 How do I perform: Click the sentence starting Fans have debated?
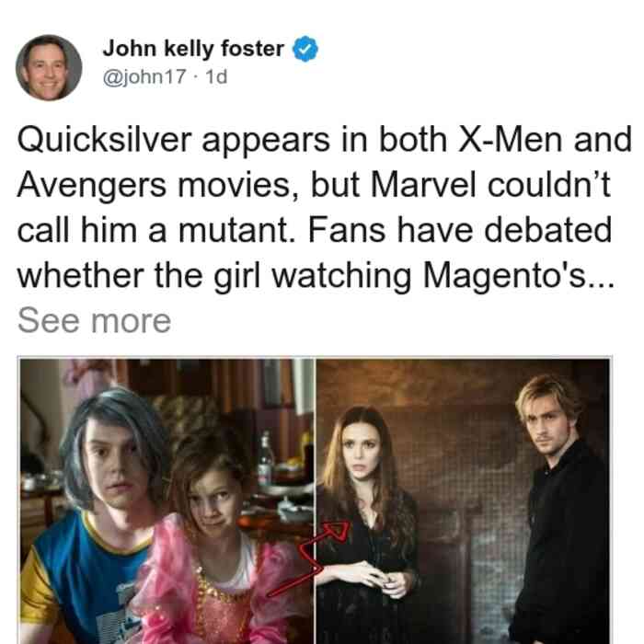pos(316,253)
